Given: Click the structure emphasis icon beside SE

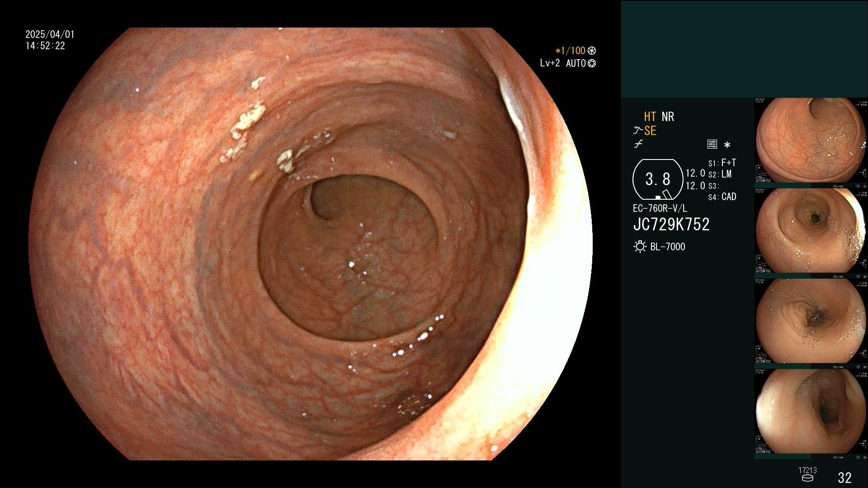Looking at the screenshot, I should 638,131.
